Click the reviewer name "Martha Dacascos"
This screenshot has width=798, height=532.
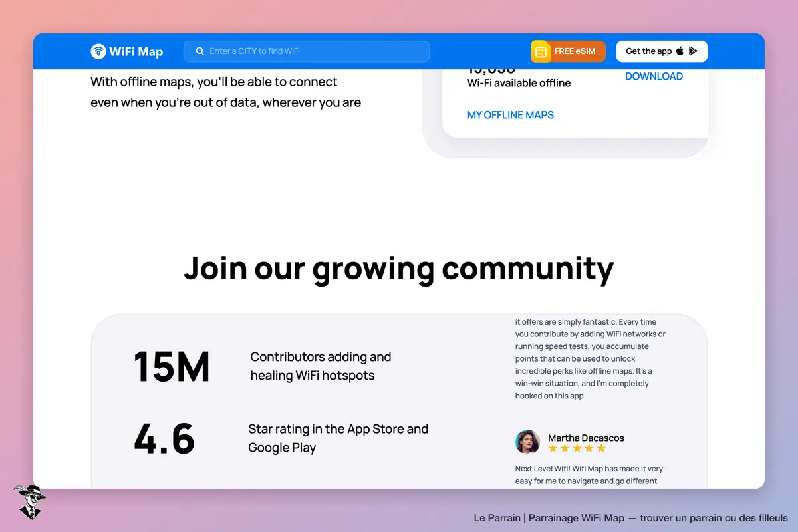coord(586,438)
